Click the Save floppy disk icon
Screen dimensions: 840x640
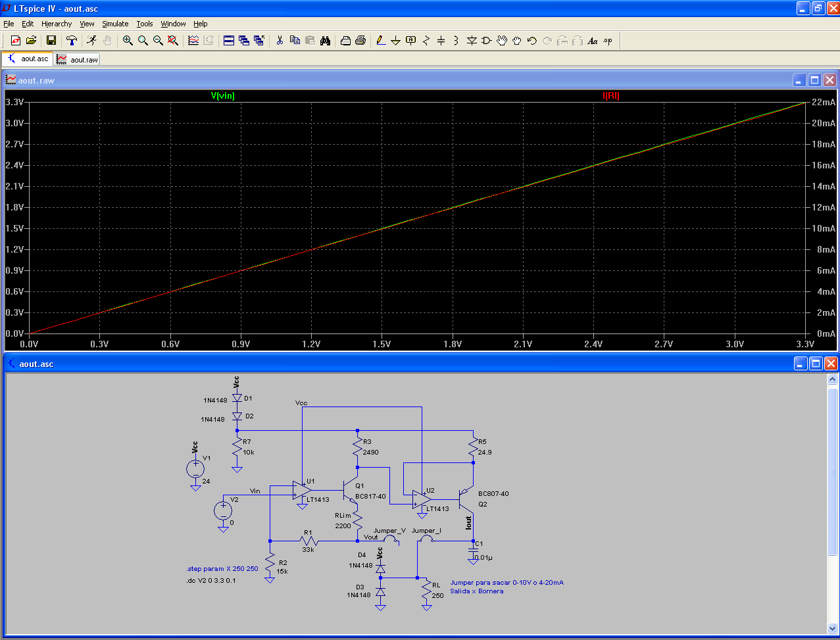point(51,41)
